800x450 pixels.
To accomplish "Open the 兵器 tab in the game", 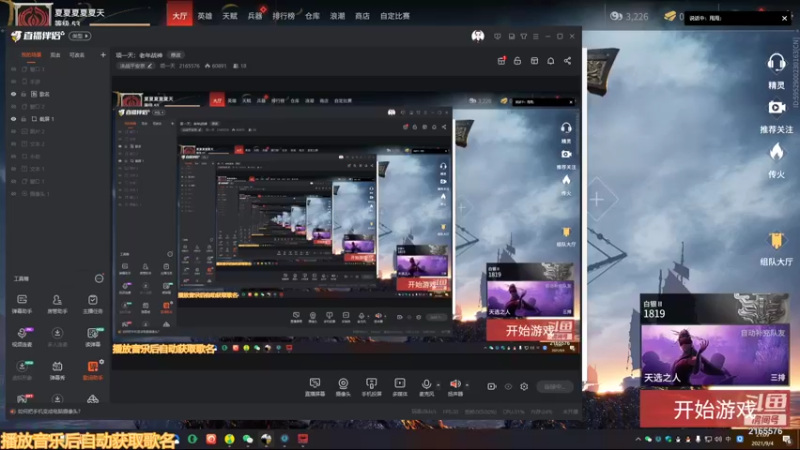I will [x=255, y=16].
